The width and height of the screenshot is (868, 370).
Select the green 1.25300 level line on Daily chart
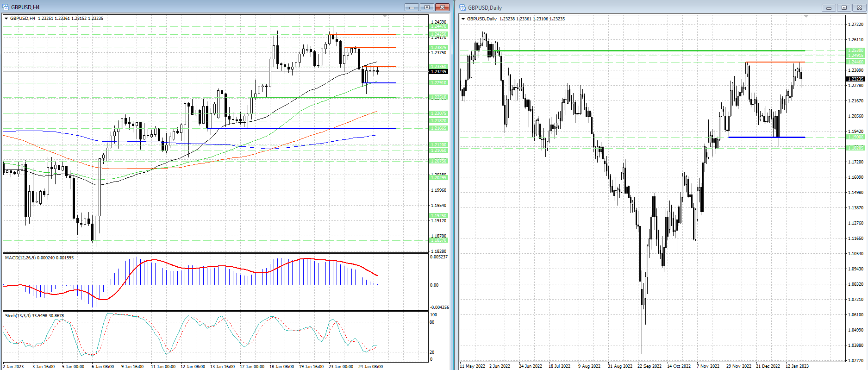point(648,50)
